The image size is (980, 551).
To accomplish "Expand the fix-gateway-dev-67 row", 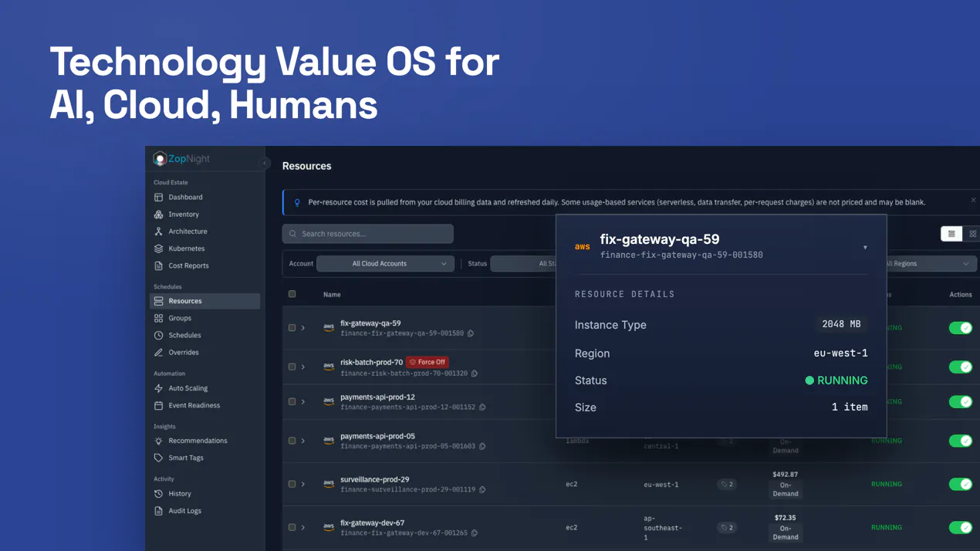I will click(303, 528).
